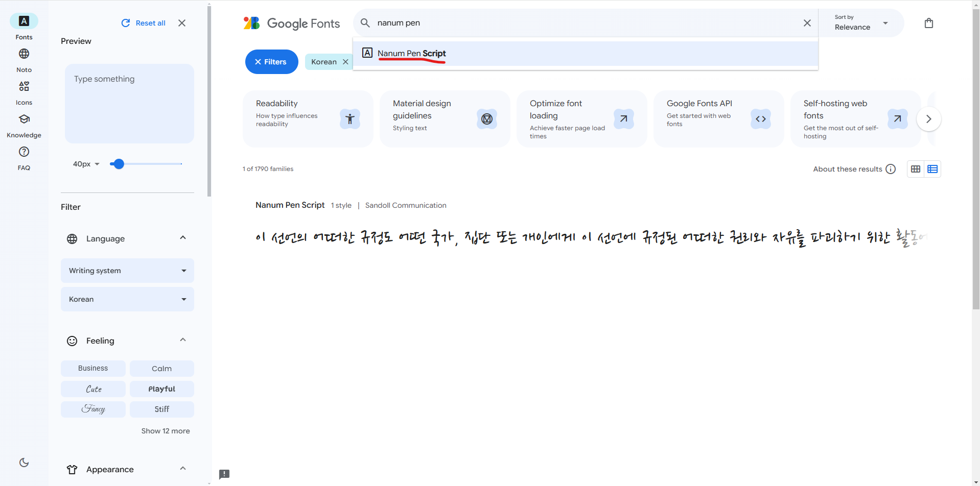This screenshot has height=486, width=980.
Task: Toggle the Stiff feeling chip
Action: [162, 409]
